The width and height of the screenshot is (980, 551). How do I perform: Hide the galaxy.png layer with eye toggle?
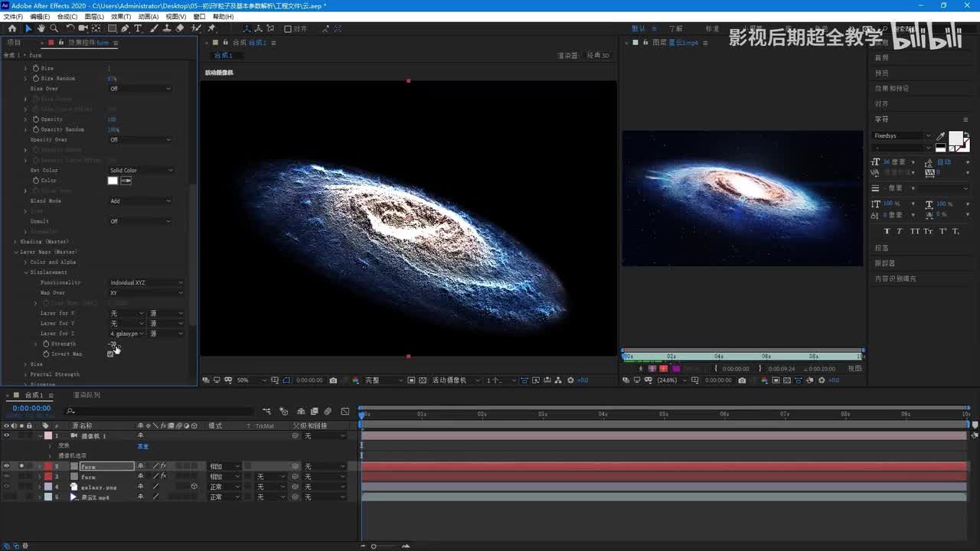[x=6, y=487]
